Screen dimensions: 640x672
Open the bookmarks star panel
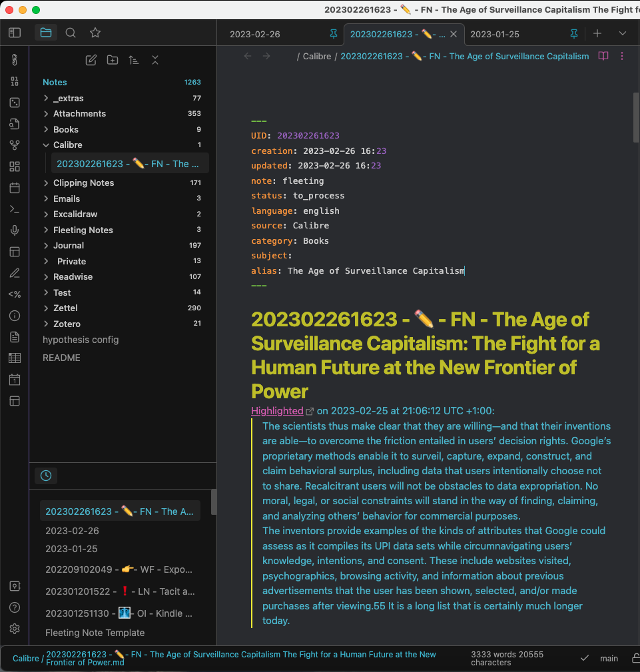coord(95,33)
